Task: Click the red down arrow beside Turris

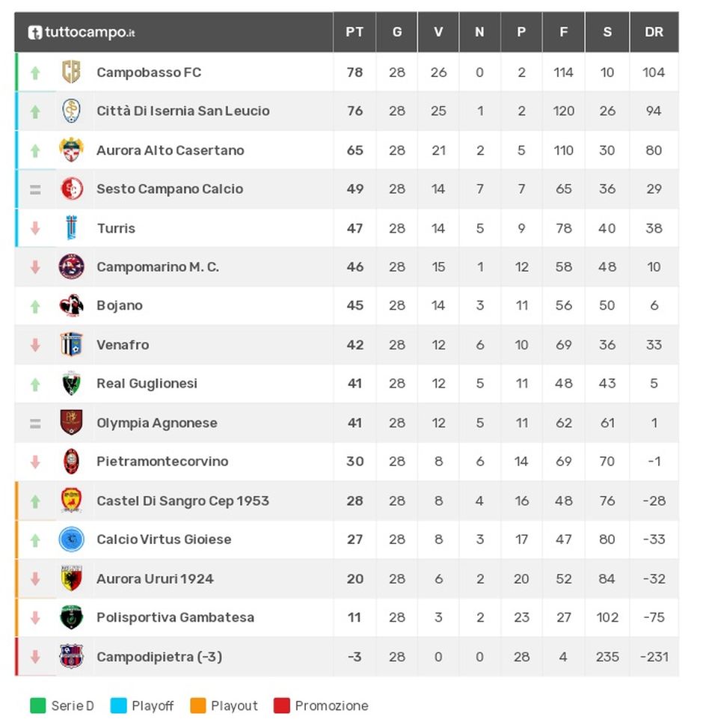Action: pyautogui.click(x=35, y=227)
